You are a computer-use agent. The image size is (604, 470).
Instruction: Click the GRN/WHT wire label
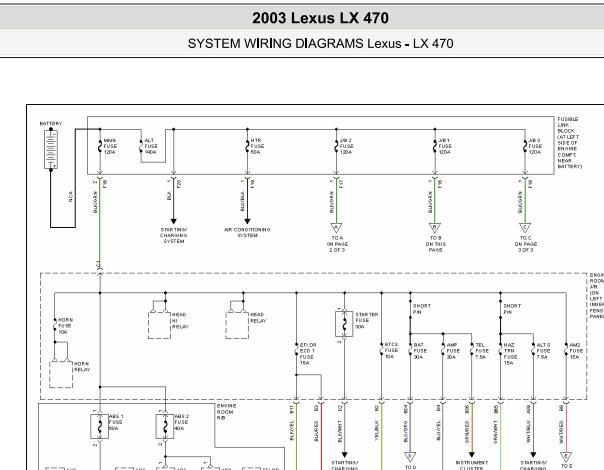coord(496,432)
